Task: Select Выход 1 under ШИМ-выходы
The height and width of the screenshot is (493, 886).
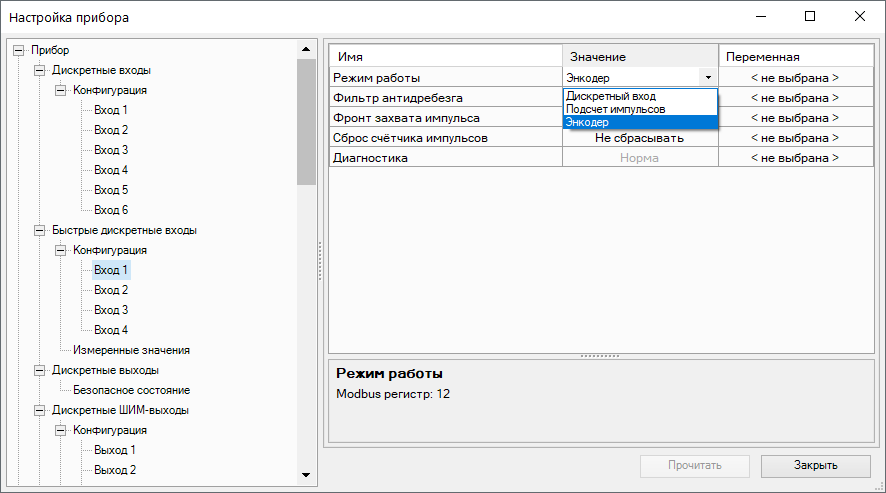Action: [x=115, y=450]
